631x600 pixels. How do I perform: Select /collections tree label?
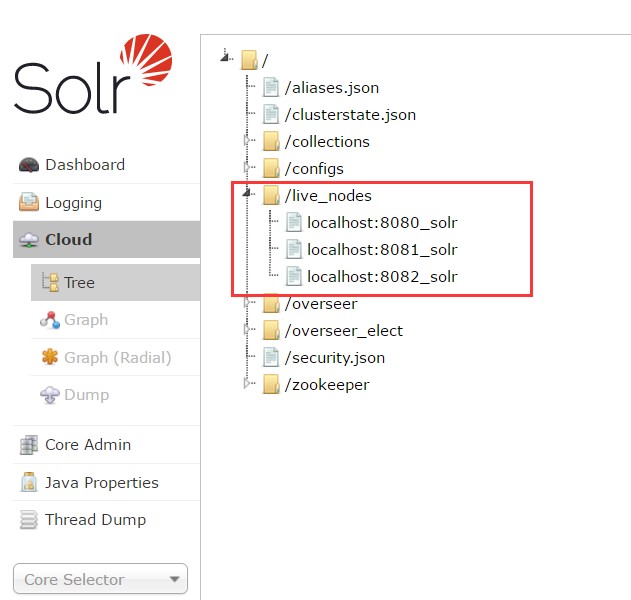tap(327, 142)
